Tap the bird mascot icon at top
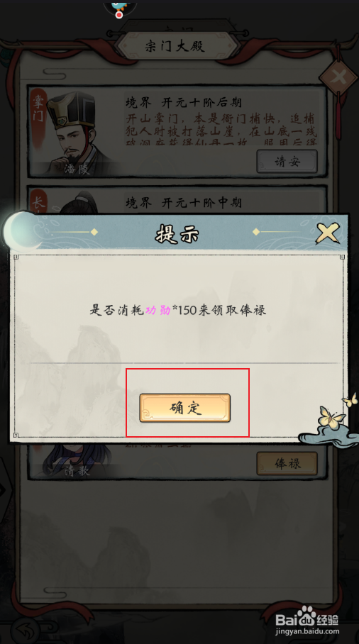Image resolution: width=359 pixels, height=644 pixels. pyautogui.click(x=119, y=6)
